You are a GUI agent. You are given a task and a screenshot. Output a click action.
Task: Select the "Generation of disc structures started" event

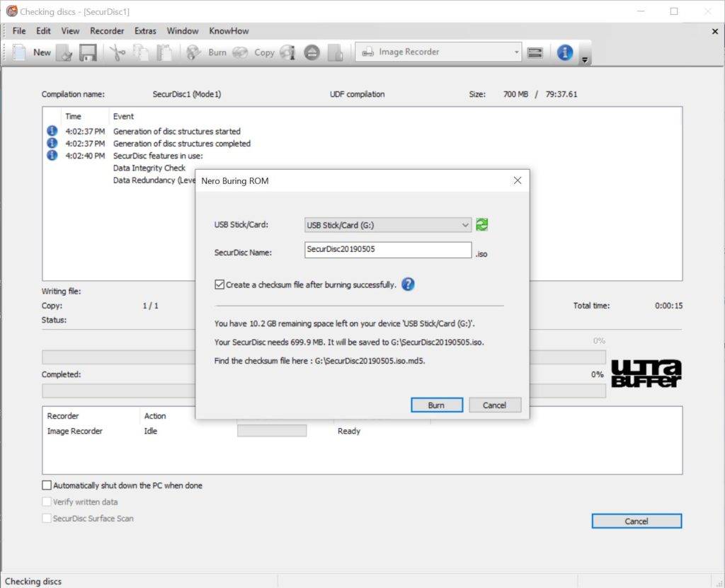[176, 132]
